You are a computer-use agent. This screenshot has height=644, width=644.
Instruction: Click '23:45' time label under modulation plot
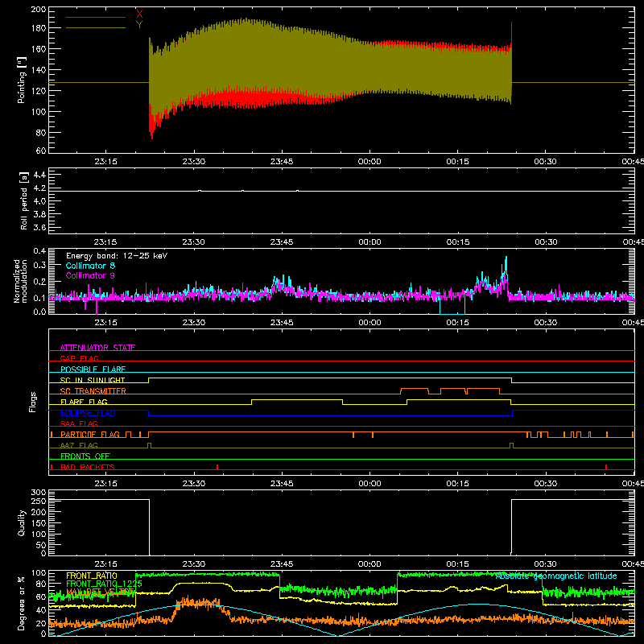282,323
